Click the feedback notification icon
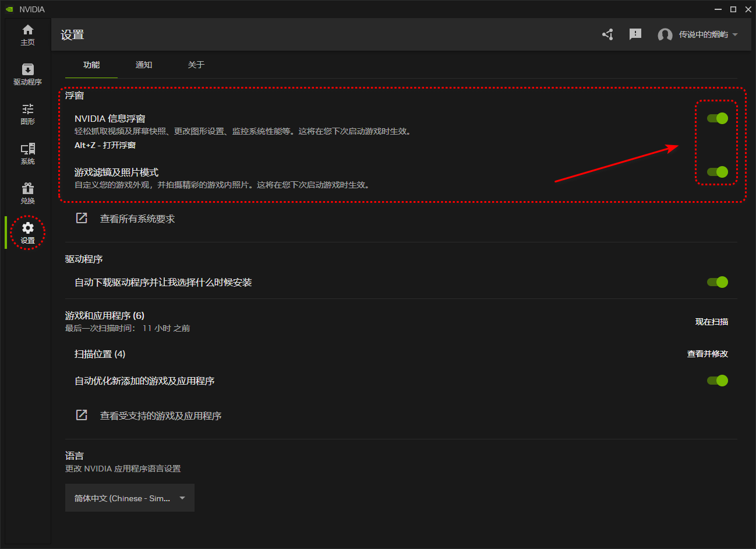Image resolution: width=756 pixels, height=549 pixels. coord(635,34)
